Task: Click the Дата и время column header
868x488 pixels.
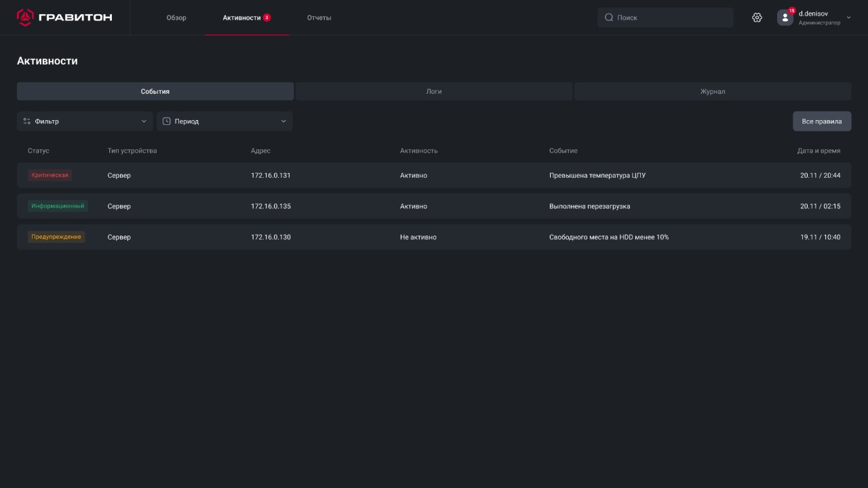Action: (x=818, y=151)
